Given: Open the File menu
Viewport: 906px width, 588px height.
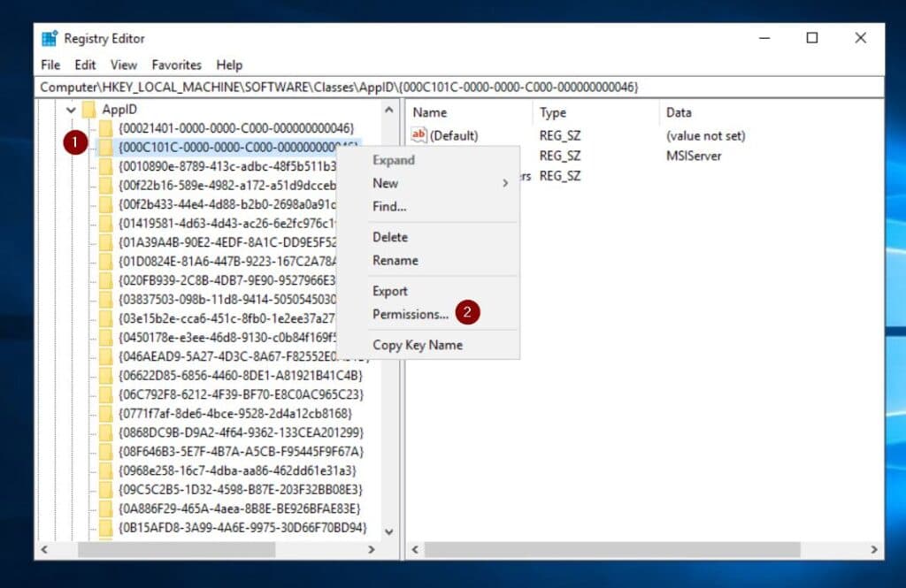Looking at the screenshot, I should 50,65.
